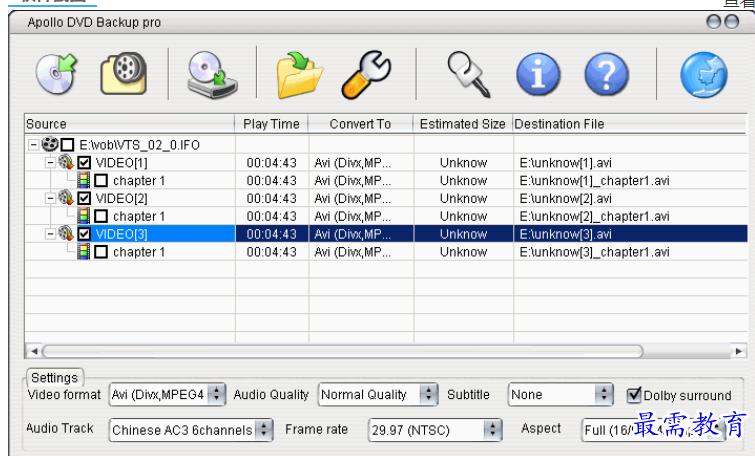Uncheck the VIDEO[1] checkbox
This screenshot has height=456, width=755.
pyautogui.click(x=84, y=162)
